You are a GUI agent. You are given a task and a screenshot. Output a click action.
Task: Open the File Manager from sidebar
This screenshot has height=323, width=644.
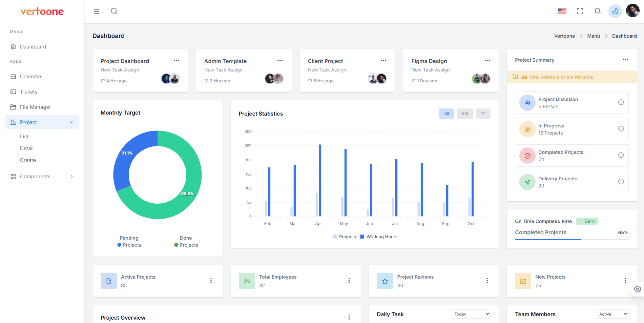click(x=35, y=107)
